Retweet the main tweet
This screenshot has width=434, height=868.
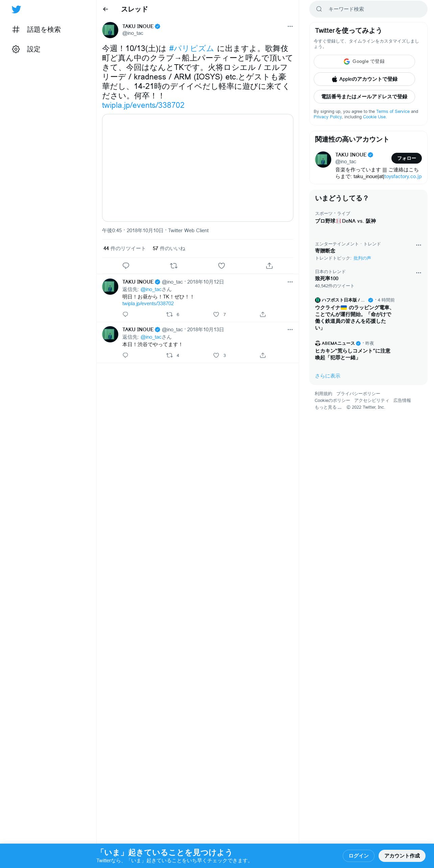(x=174, y=266)
